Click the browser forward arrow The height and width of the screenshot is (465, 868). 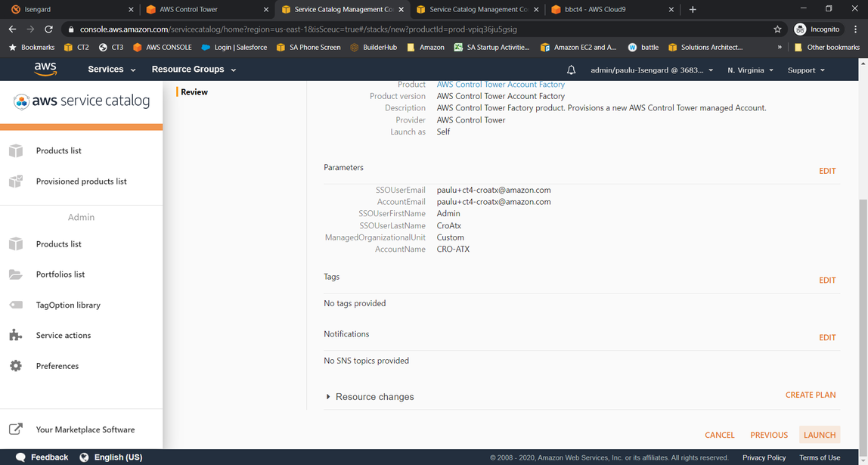(x=30, y=29)
